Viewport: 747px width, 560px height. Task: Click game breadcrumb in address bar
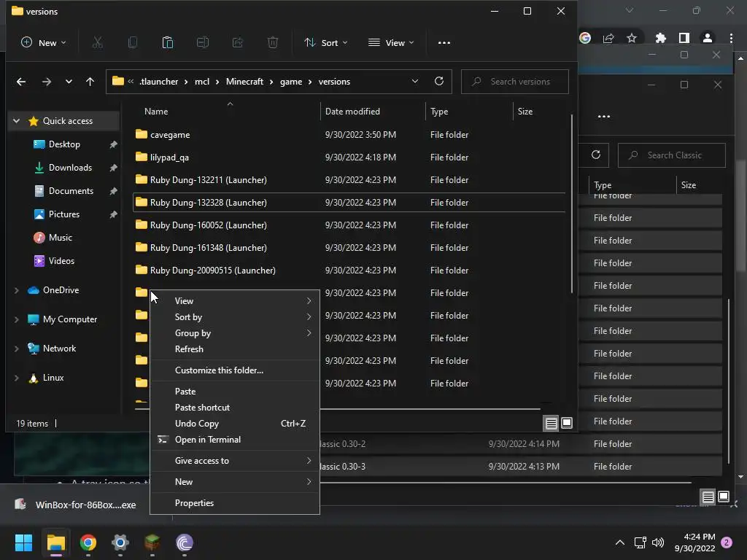[x=291, y=82]
